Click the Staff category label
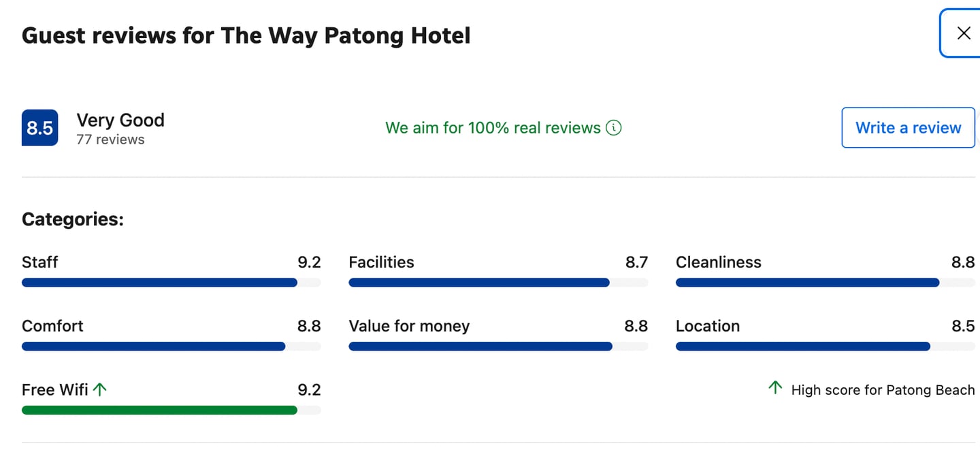This screenshot has width=980, height=450. click(40, 262)
